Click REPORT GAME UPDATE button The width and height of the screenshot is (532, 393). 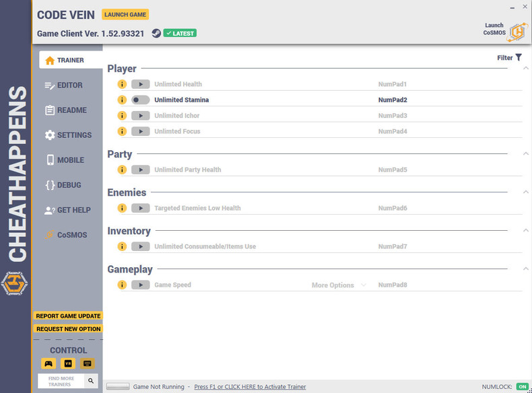[68, 316]
